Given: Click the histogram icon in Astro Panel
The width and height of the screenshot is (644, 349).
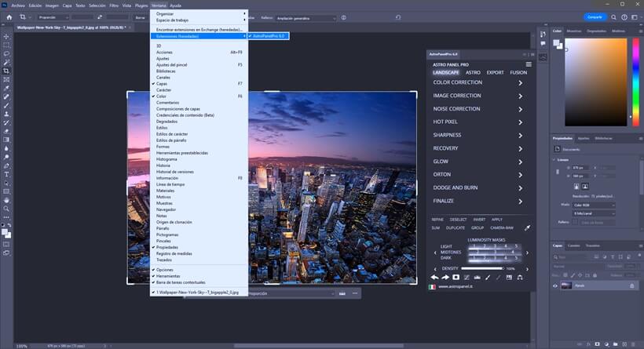Looking at the screenshot, I should 478,277.
